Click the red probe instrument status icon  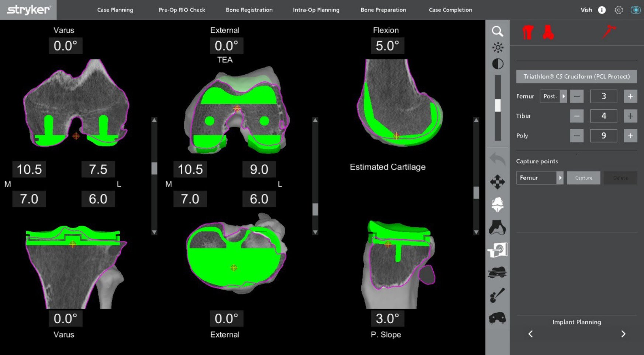tap(609, 32)
